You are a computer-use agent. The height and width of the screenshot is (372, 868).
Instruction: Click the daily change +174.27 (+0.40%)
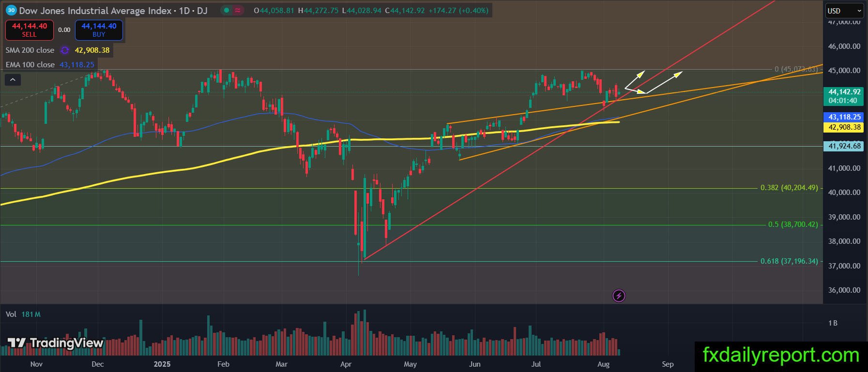[x=458, y=10]
